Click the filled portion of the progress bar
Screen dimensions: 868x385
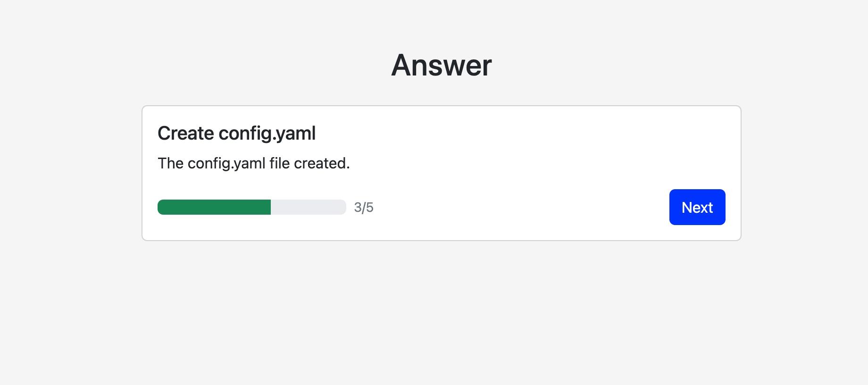click(x=212, y=207)
